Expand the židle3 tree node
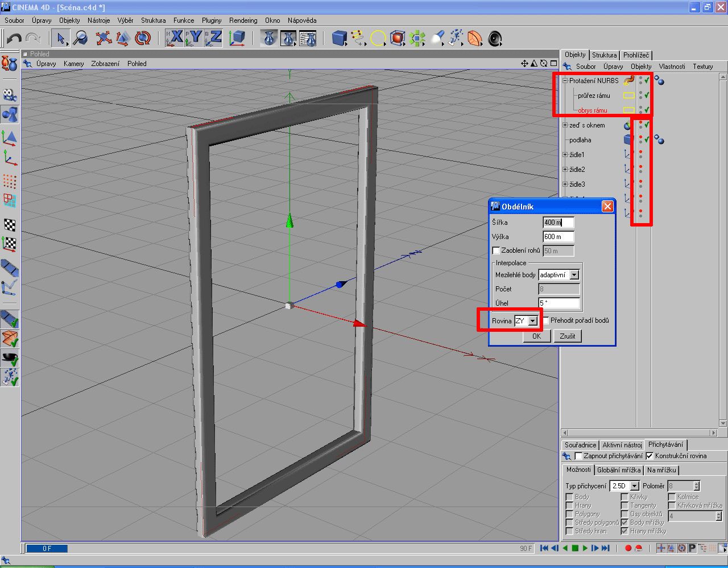Viewport: 728px width, 568px height. [565, 184]
